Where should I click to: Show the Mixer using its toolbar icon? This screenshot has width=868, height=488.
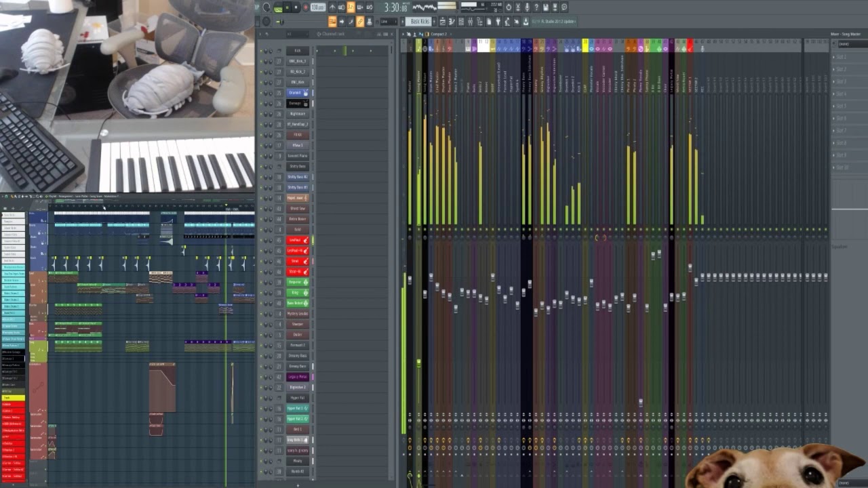(x=470, y=22)
